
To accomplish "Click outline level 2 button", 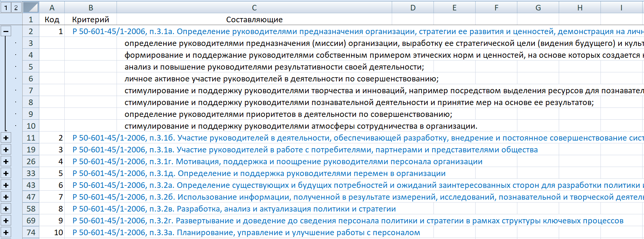I will [16, 7].
